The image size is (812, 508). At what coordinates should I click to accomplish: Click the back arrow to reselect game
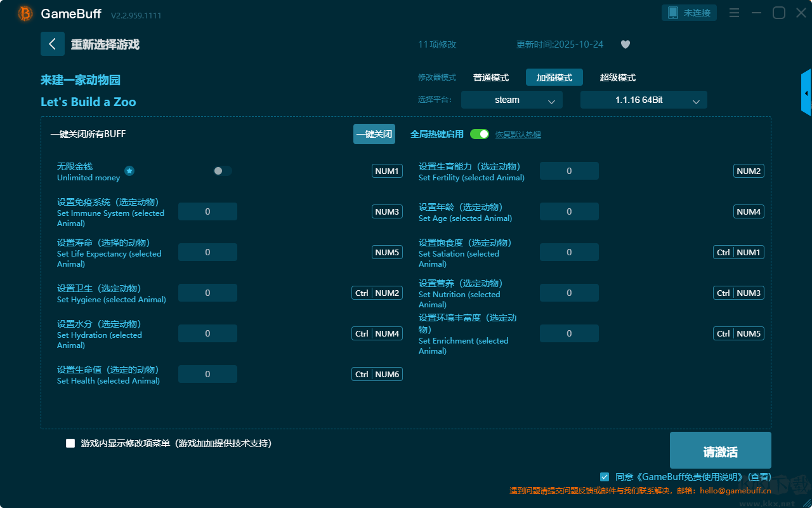53,44
